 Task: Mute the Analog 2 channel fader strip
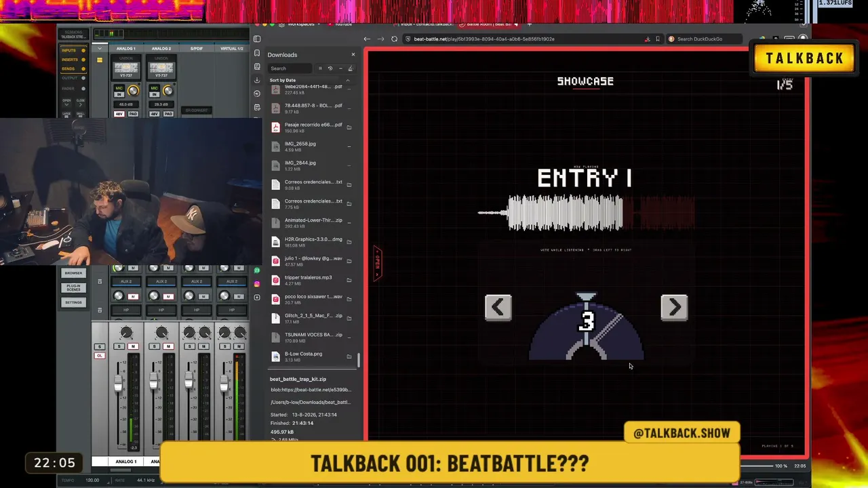click(168, 346)
